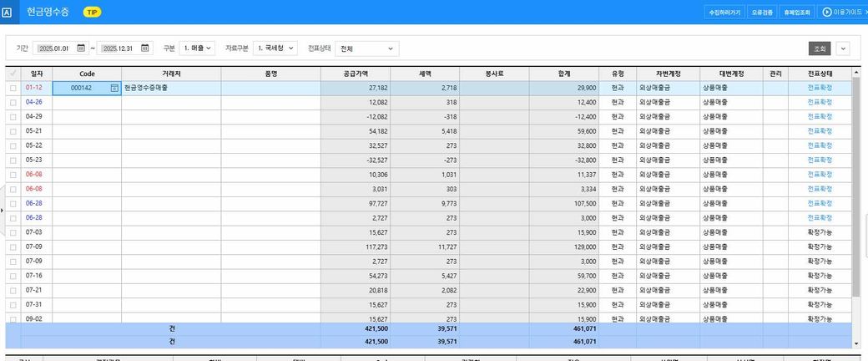Click the code lookup icon in the Code cell

114,88
